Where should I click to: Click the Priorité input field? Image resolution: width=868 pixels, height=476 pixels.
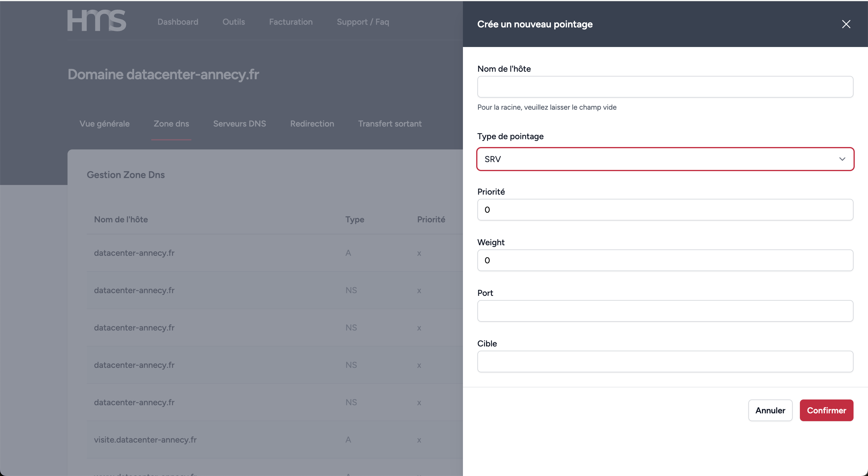pos(665,210)
